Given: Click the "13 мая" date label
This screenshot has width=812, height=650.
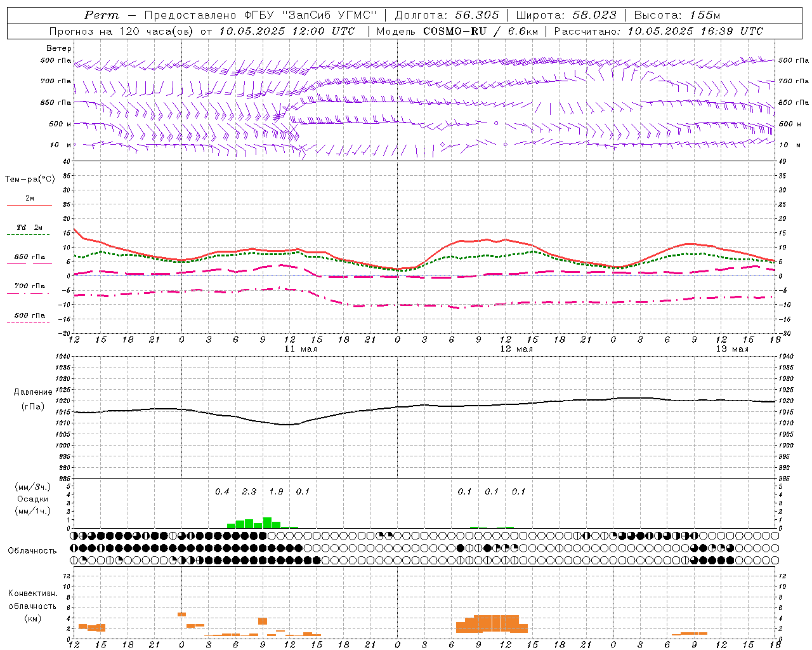Looking at the screenshot, I should [x=732, y=349].
